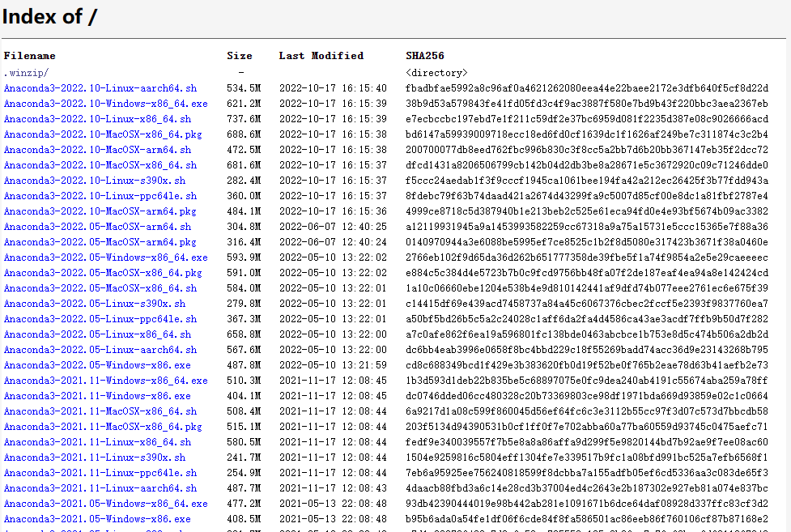
Task: Select the <directory> text for .winzip
Action: tap(436, 73)
